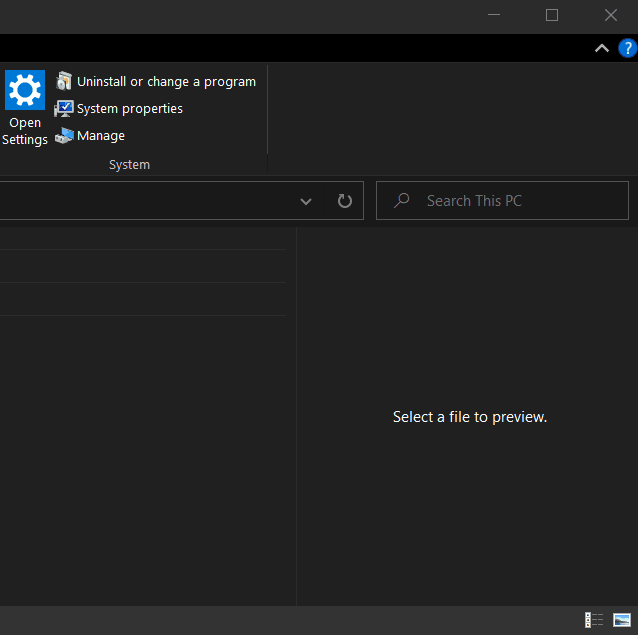Open Help via the blue question mark
The image size is (638, 635).
tap(627, 48)
